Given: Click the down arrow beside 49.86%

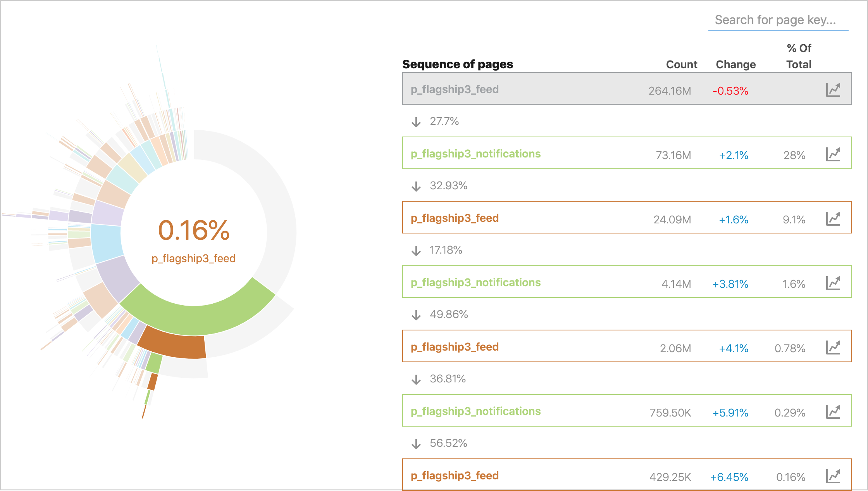Looking at the screenshot, I should point(416,315).
